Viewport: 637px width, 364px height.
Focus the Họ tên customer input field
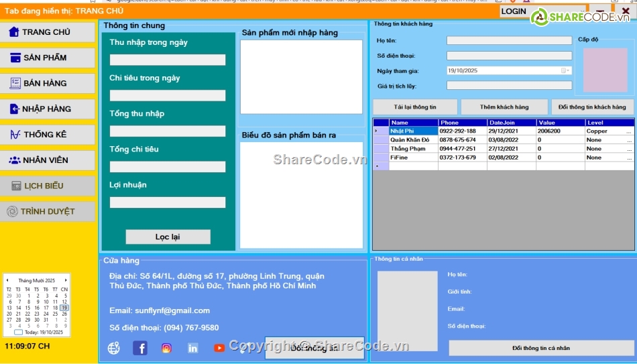point(509,41)
